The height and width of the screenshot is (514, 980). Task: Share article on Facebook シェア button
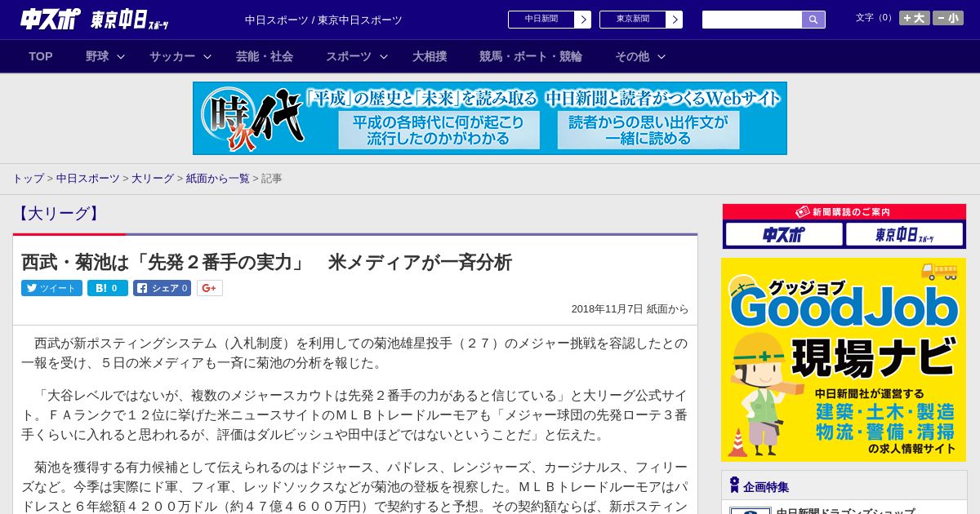pos(162,288)
